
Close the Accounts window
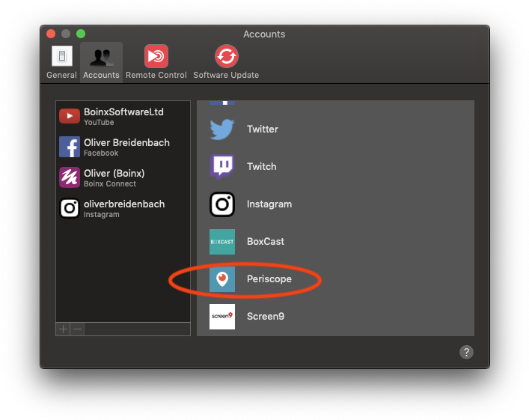pyautogui.click(x=51, y=34)
